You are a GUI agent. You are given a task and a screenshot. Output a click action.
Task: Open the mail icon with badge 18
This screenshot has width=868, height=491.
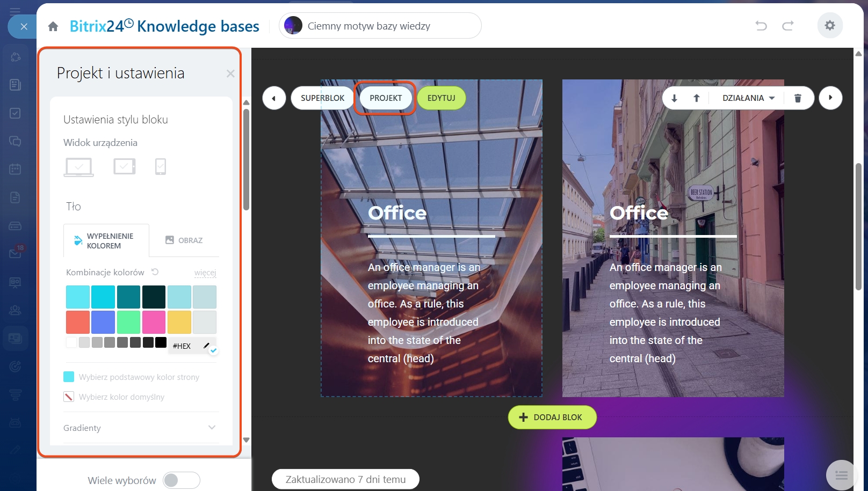pos(16,253)
